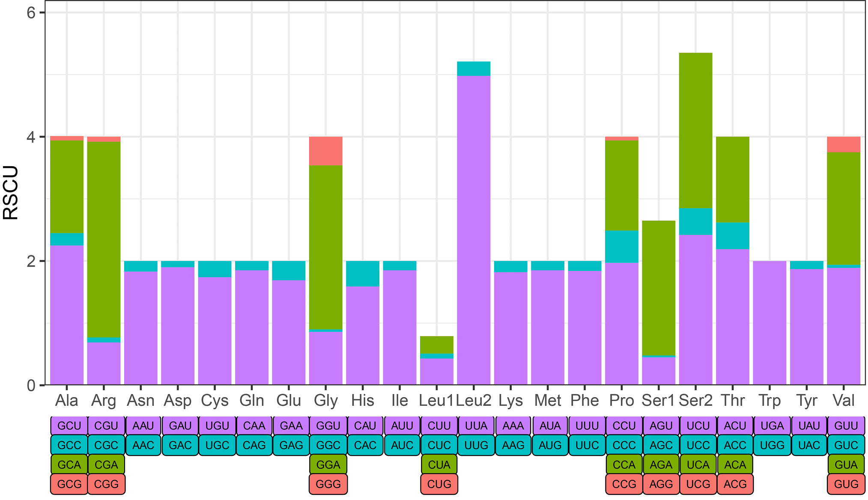Click the purple Leu2 bar segment
This screenshot has width=868, height=500.
[474, 231]
